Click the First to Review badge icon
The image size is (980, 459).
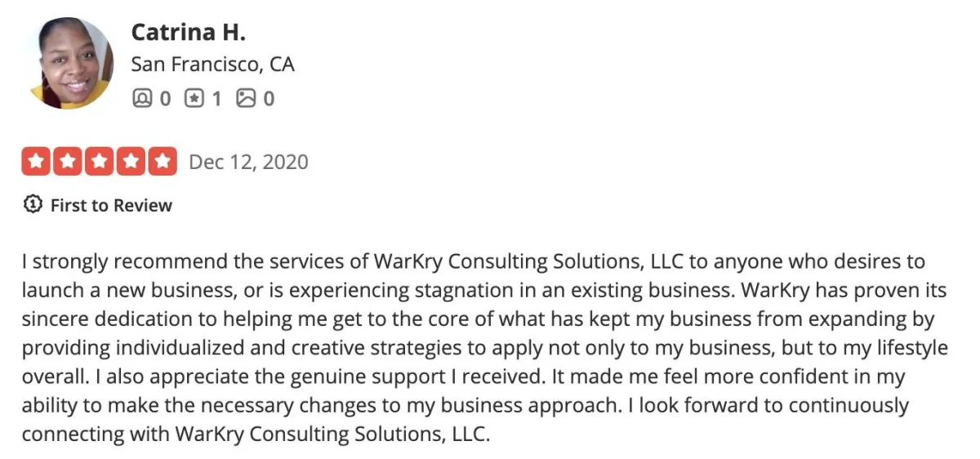[33, 205]
